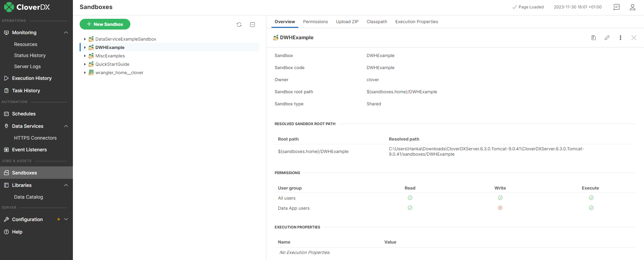This screenshot has height=260, width=644.
Task: Create a New Sandbox
Action: (105, 24)
